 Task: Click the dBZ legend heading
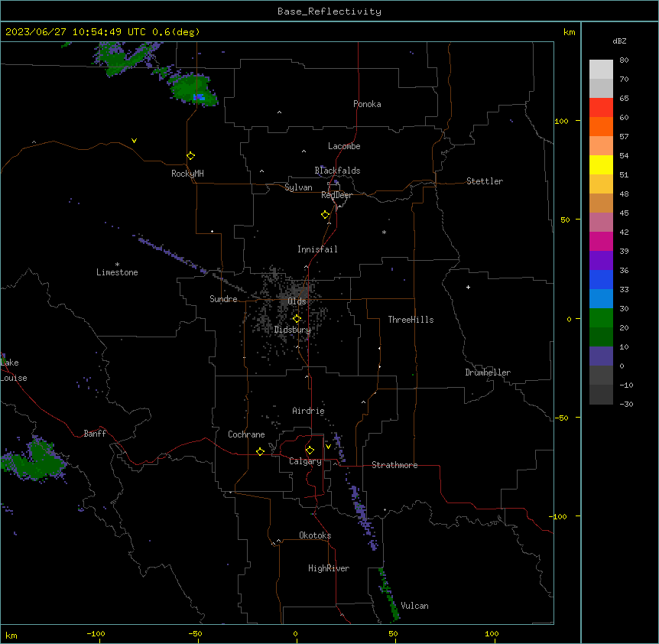tap(619, 41)
